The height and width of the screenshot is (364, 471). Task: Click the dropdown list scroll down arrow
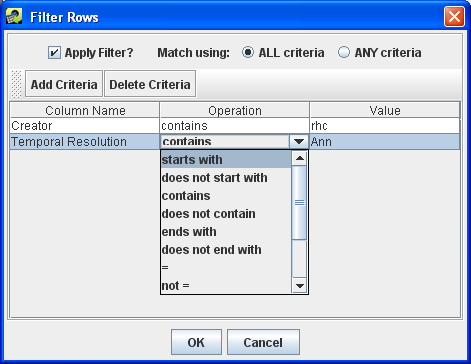point(299,286)
